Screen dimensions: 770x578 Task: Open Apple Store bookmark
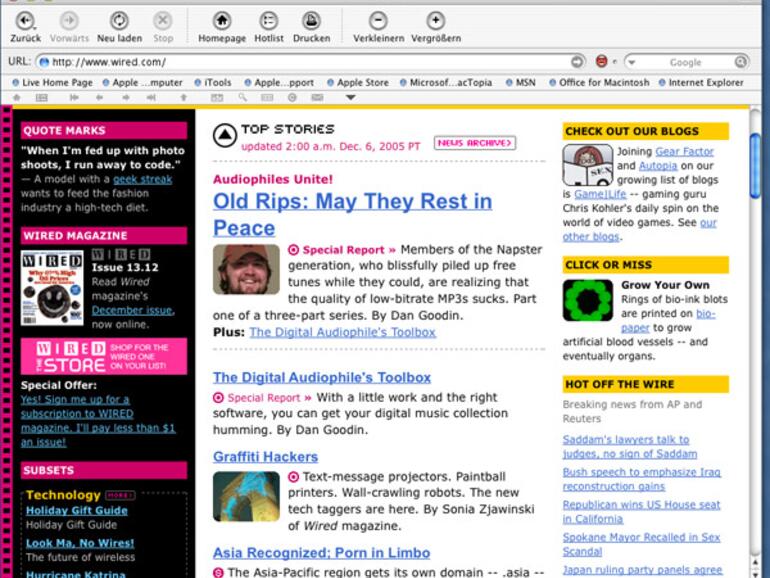tap(358, 83)
